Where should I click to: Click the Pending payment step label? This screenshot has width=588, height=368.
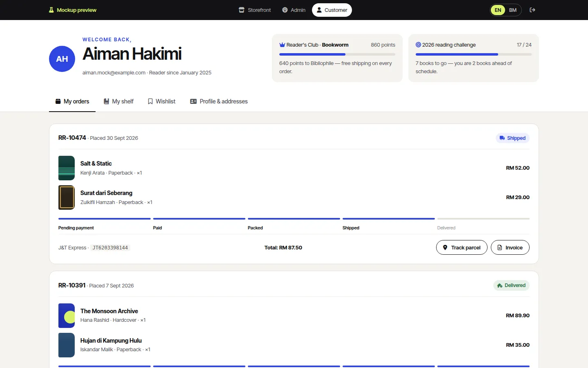76,228
